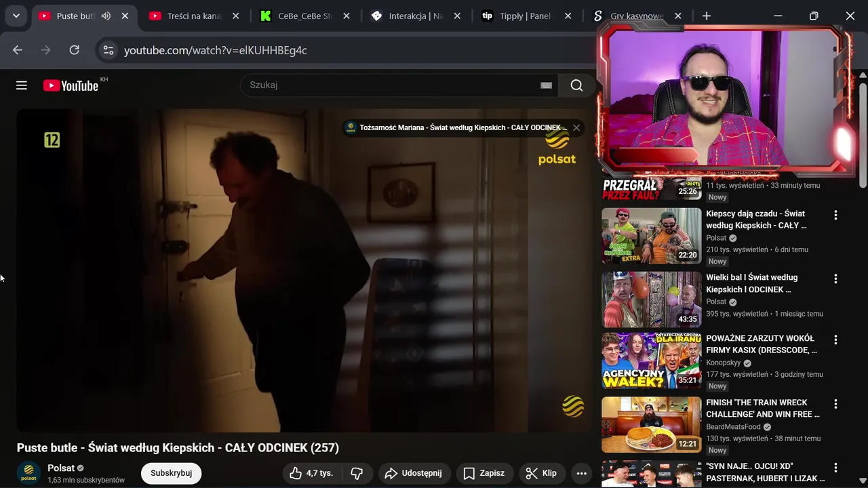Open a new browser tab

707,16
